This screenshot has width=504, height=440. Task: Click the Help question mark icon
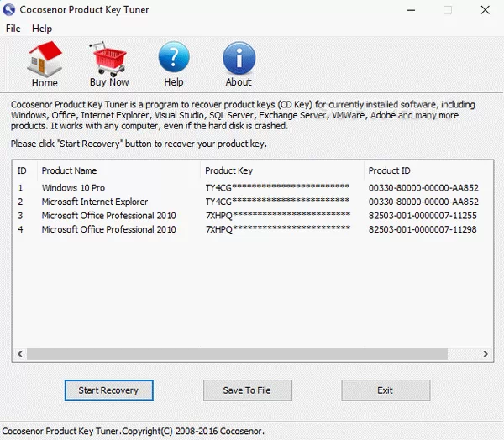tap(174, 60)
